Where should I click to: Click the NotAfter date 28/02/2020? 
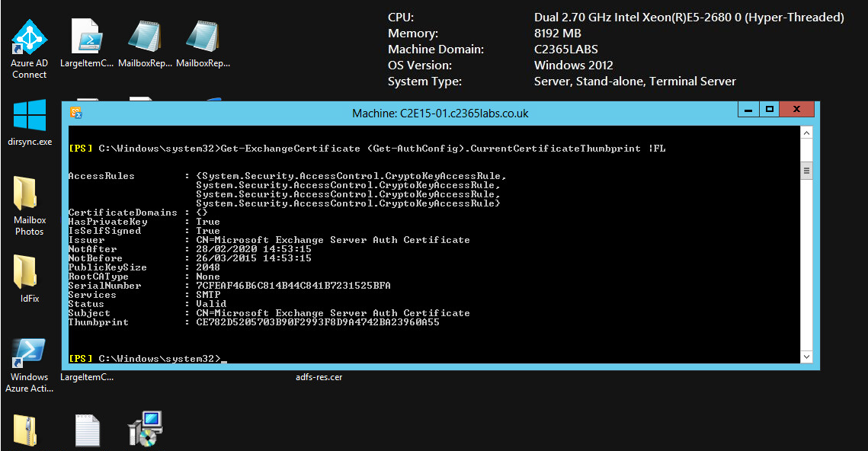[x=254, y=249]
